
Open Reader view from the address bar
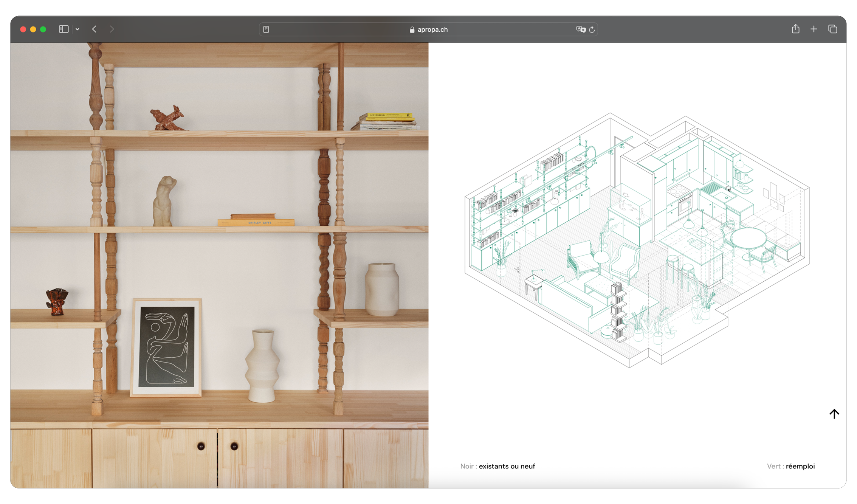click(266, 29)
